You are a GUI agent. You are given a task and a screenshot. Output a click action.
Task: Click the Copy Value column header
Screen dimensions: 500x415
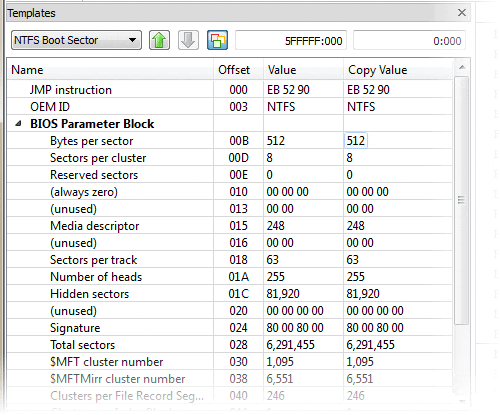click(398, 70)
